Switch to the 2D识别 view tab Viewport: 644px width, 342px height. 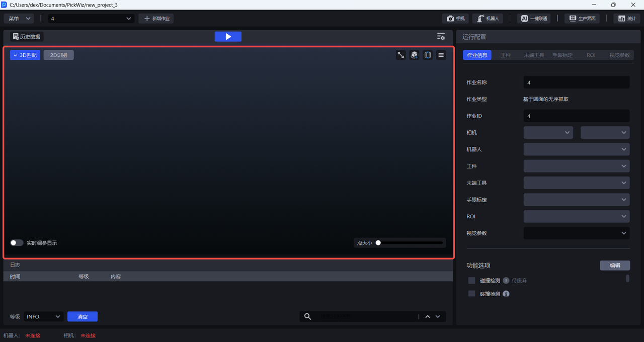point(58,55)
